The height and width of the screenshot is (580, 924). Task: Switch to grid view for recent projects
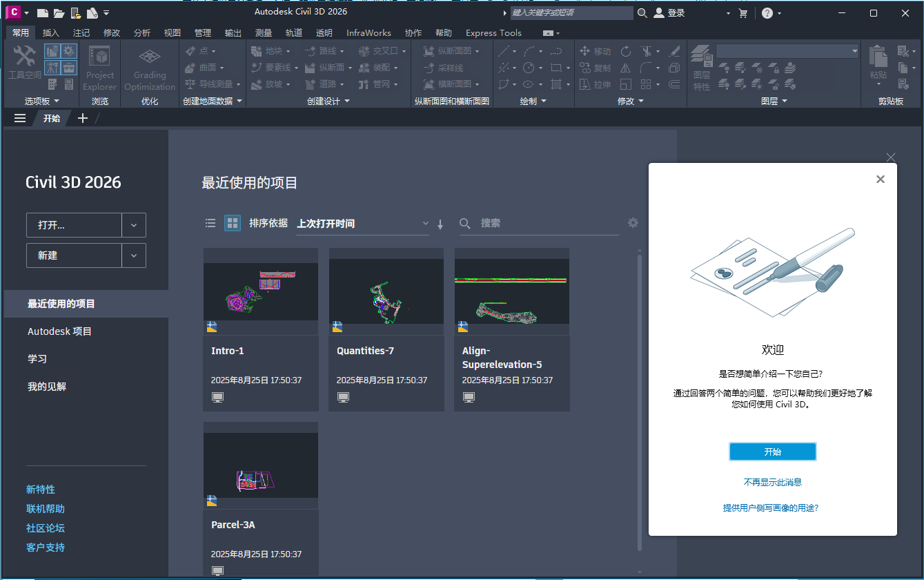point(232,223)
